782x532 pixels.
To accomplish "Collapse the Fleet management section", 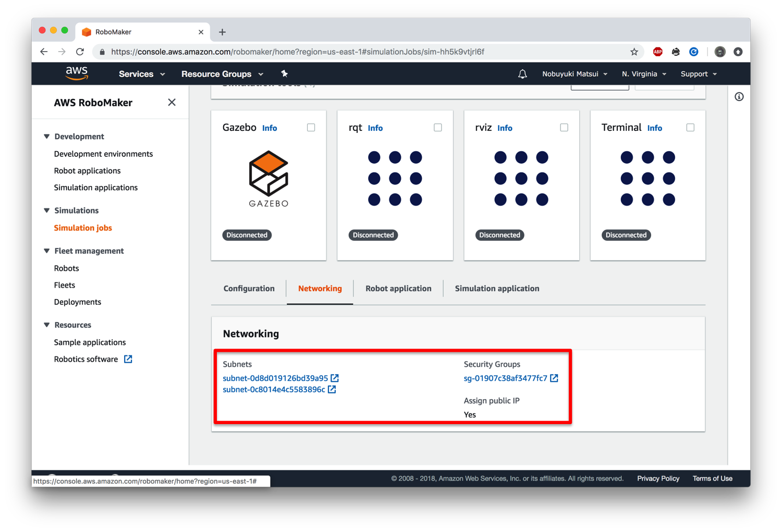I will pos(46,251).
